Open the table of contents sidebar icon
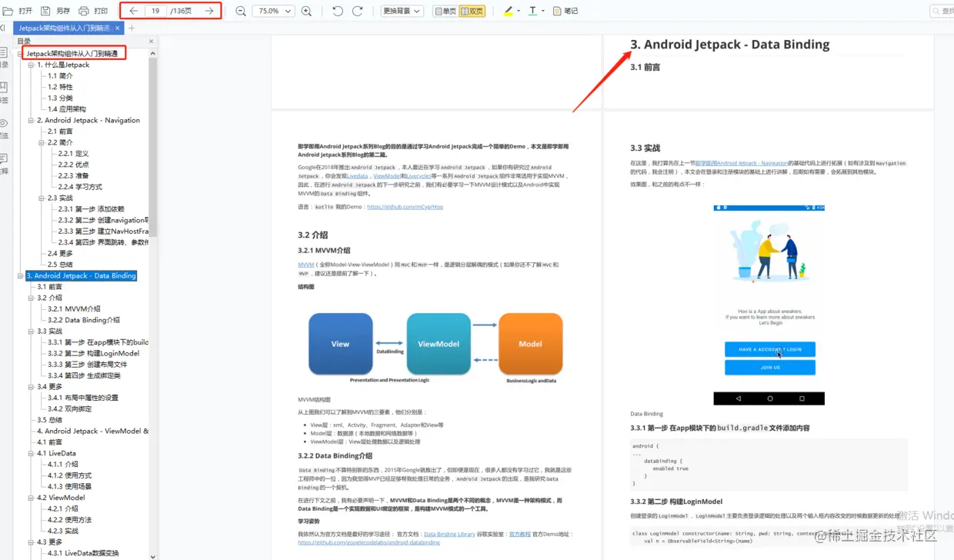Image resolution: width=954 pixels, height=560 pixels. [x=3, y=52]
